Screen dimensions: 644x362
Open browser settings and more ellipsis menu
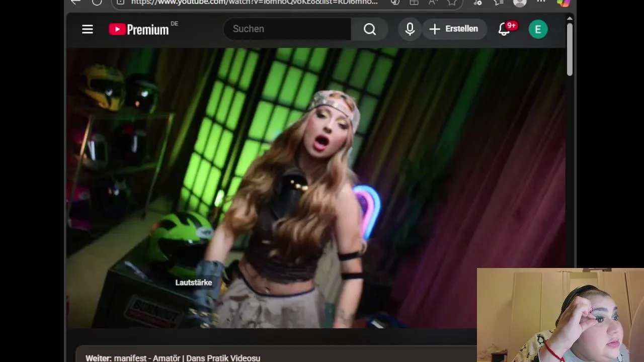[541, 3]
